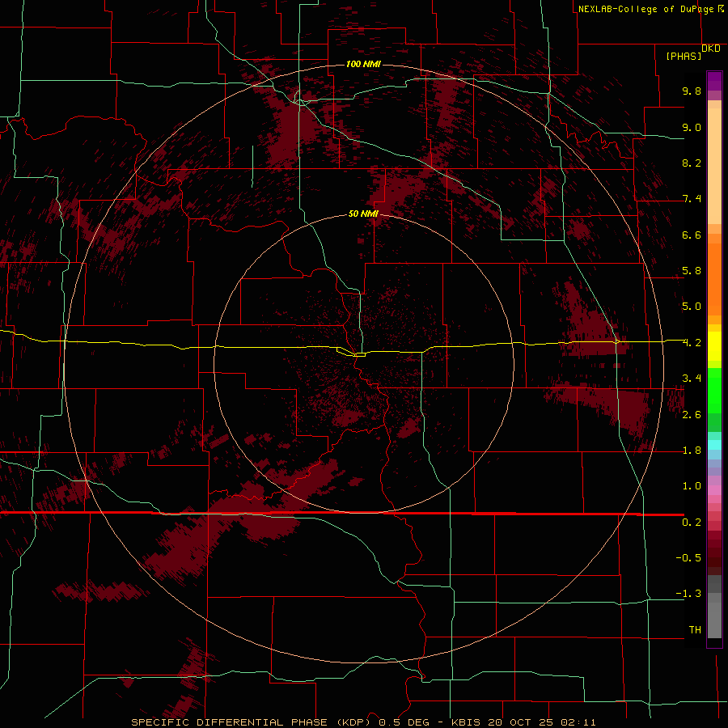Click the NEXLAB-College of DuPage label

coord(645,9)
